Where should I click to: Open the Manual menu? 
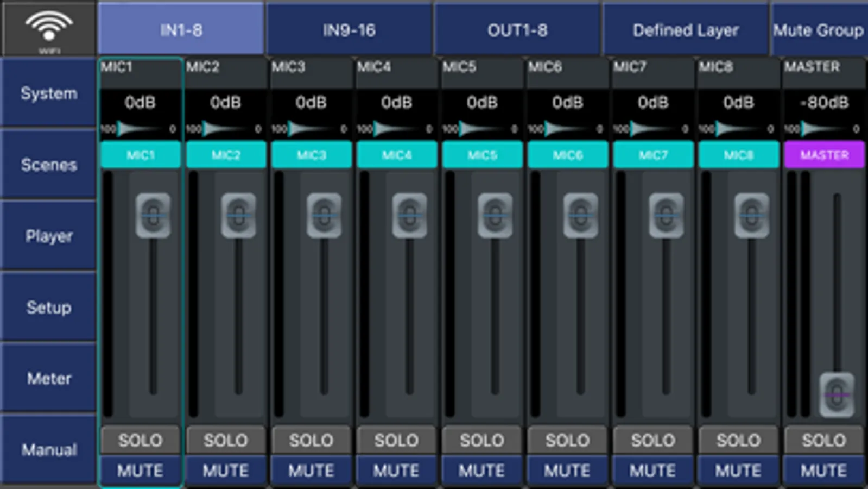click(x=49, y=449)
